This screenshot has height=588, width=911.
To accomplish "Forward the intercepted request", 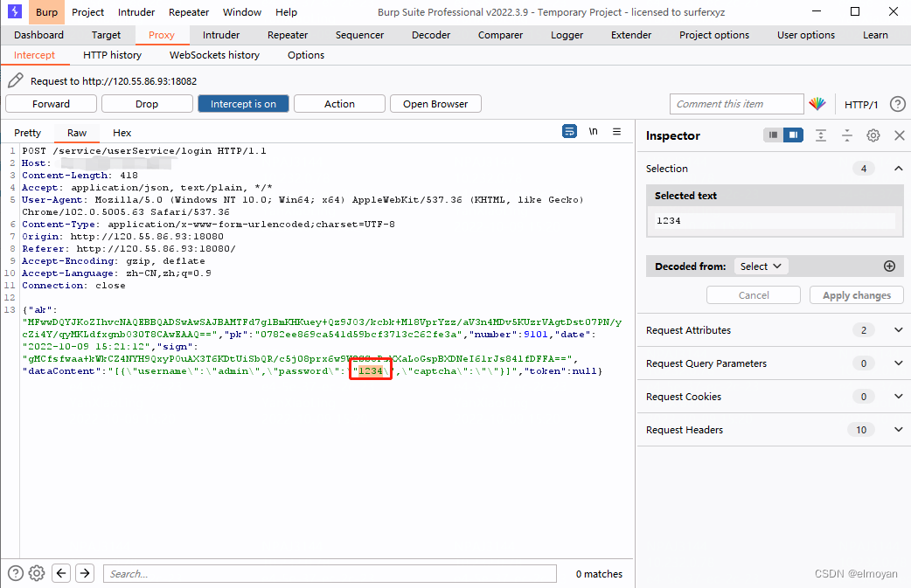I will point(51,103).
